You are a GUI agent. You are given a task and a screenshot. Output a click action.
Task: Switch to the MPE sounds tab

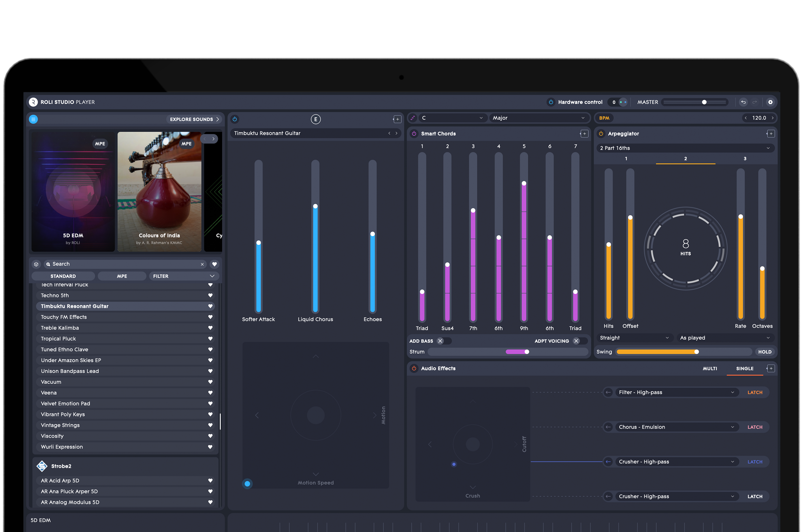122,276
